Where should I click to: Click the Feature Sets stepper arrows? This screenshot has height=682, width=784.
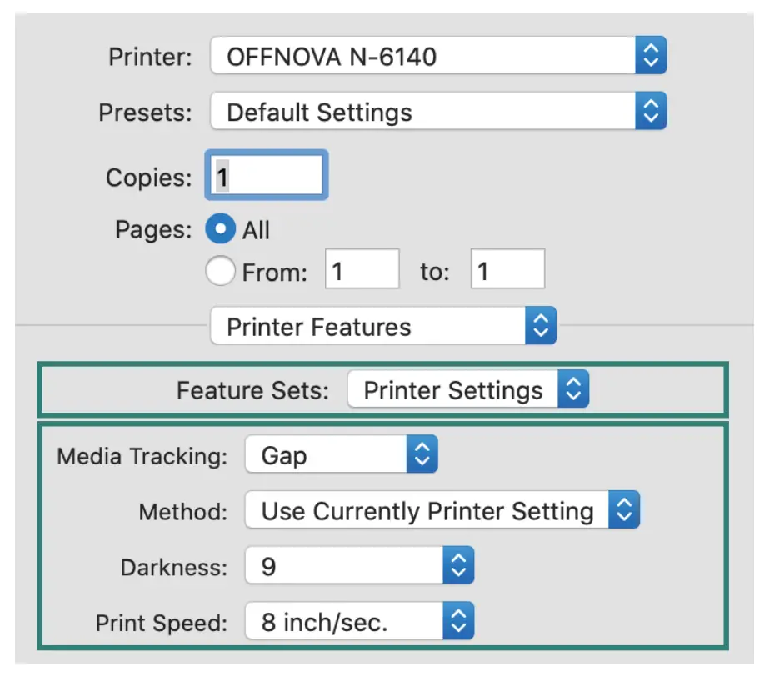pos(574,389)
